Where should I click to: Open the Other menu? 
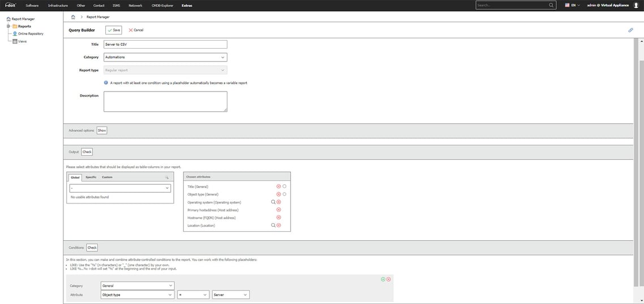tap(81, 6)
